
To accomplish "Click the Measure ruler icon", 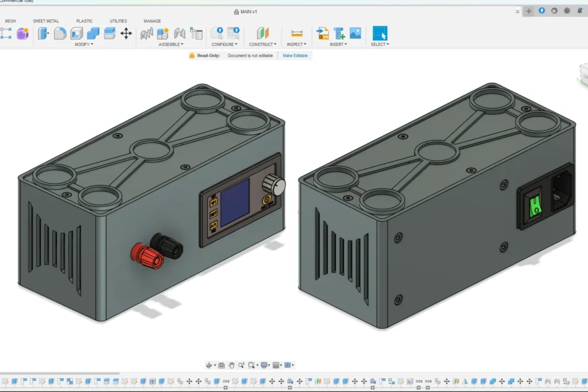I will coord(297,33).
